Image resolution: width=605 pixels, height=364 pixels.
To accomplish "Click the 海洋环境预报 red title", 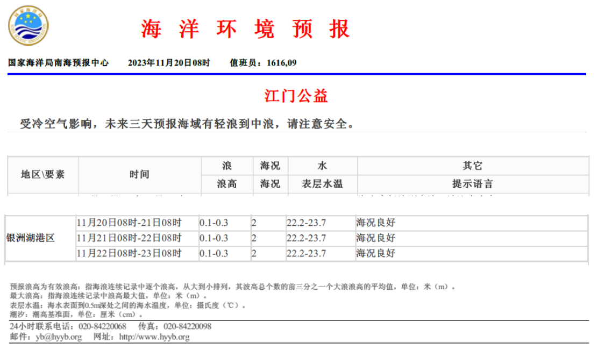I will [246, 29].
